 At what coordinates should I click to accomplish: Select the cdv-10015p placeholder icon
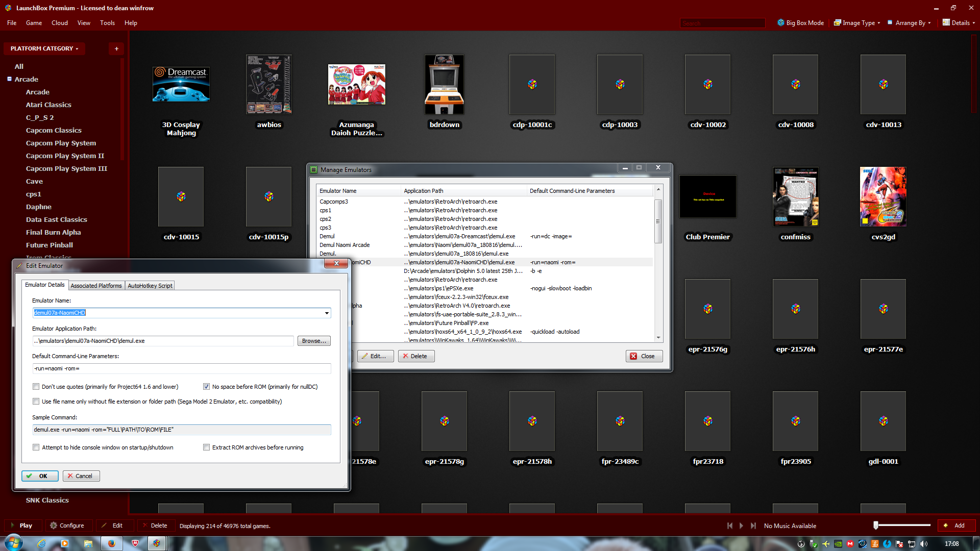click(269, 196)
